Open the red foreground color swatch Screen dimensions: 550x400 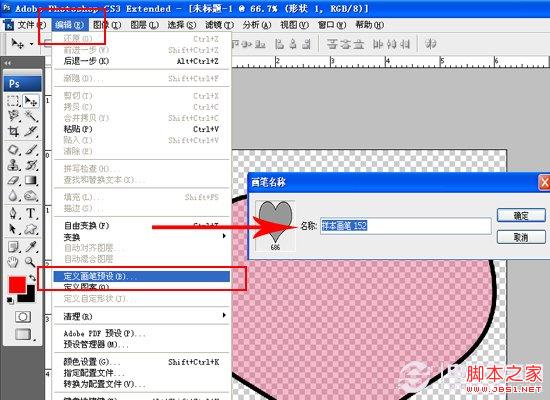point(17,285)
